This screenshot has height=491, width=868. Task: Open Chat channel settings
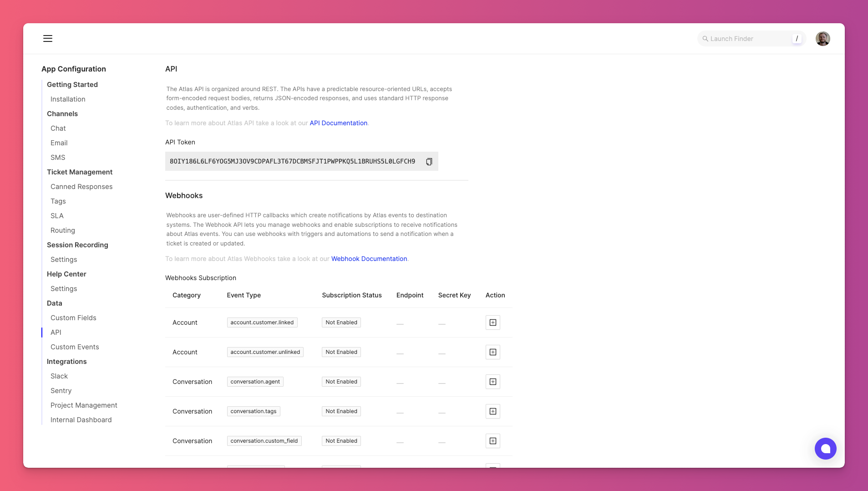(58, 128)
